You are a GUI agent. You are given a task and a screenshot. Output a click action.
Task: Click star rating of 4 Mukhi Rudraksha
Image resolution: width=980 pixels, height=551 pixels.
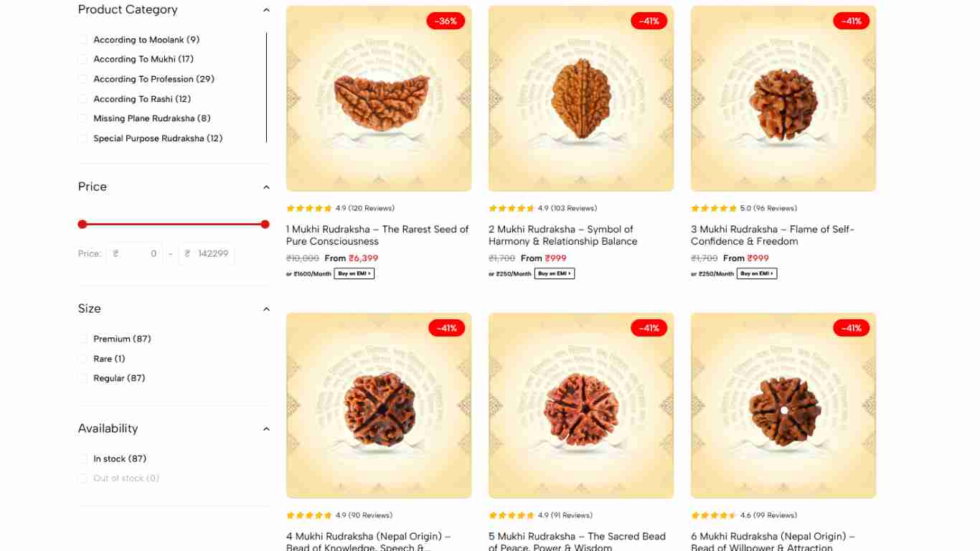[x=309, y=515]
